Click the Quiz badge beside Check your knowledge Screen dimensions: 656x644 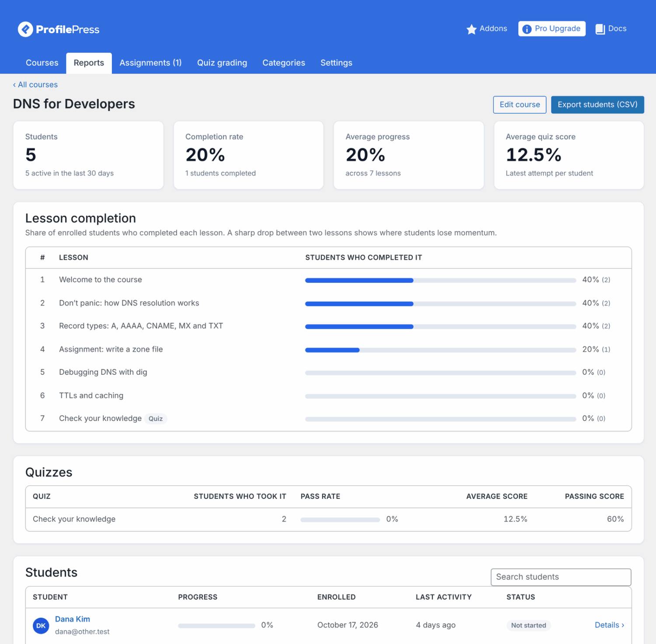point(156,419)
